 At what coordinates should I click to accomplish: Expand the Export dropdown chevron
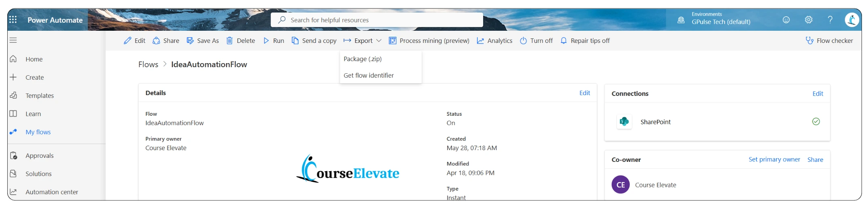pos(379,40)
